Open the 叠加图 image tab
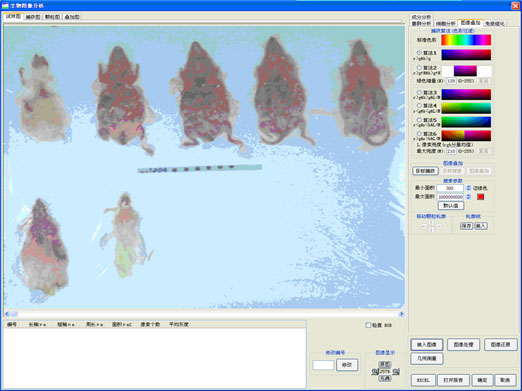The height and width of the screenshot is (391, 522). click(x=72, y=17)
